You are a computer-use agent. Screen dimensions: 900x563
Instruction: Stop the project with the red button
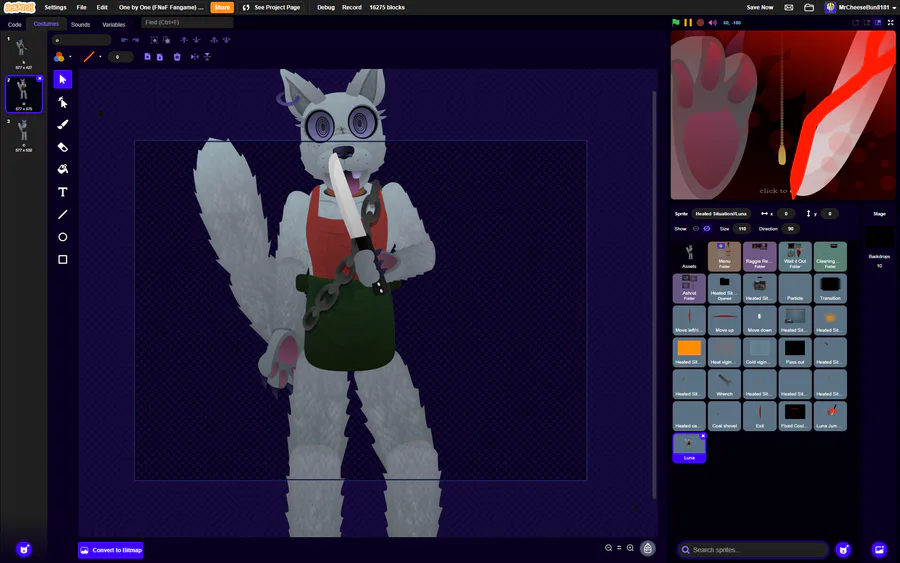[x=700, y=22]
